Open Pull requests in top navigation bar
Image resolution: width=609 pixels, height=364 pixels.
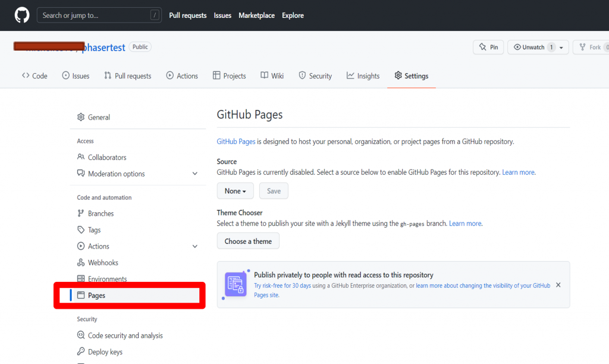(187, 15)
